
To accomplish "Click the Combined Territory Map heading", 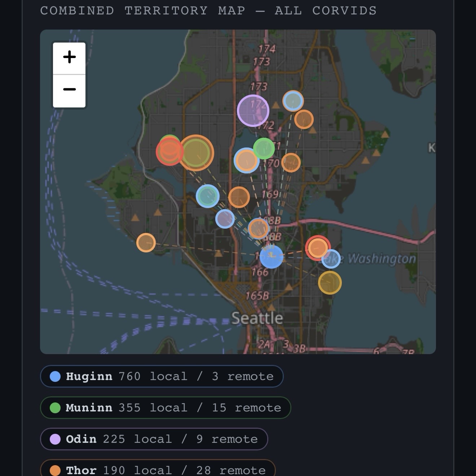I will 208,11.
